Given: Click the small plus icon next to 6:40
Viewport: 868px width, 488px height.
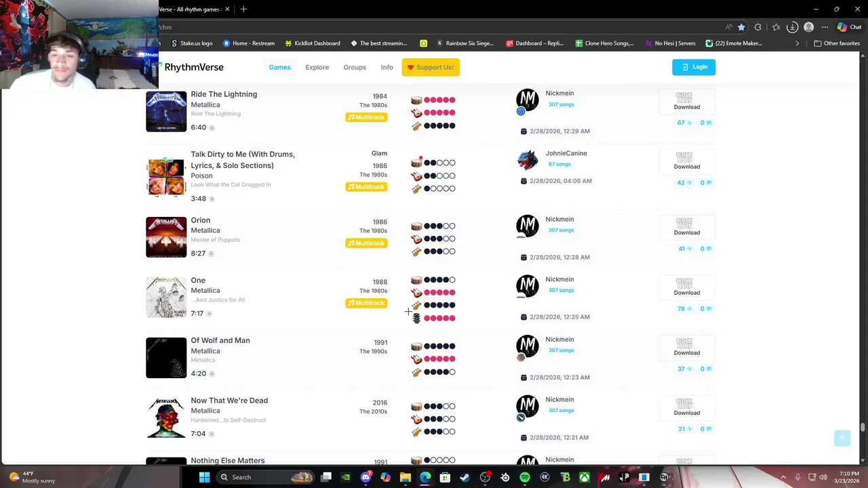Looking at the screenshot, I should coord(212,127).
